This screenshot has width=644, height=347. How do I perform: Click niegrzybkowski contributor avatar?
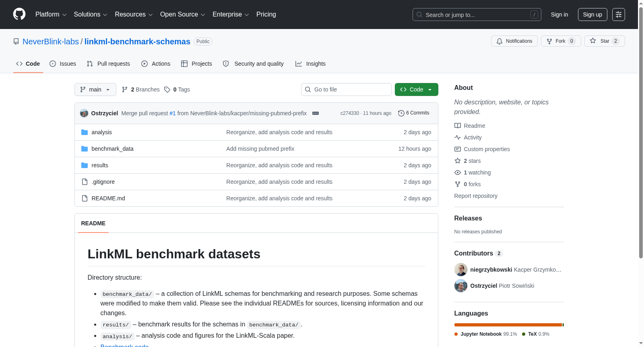tap(461, 270)
